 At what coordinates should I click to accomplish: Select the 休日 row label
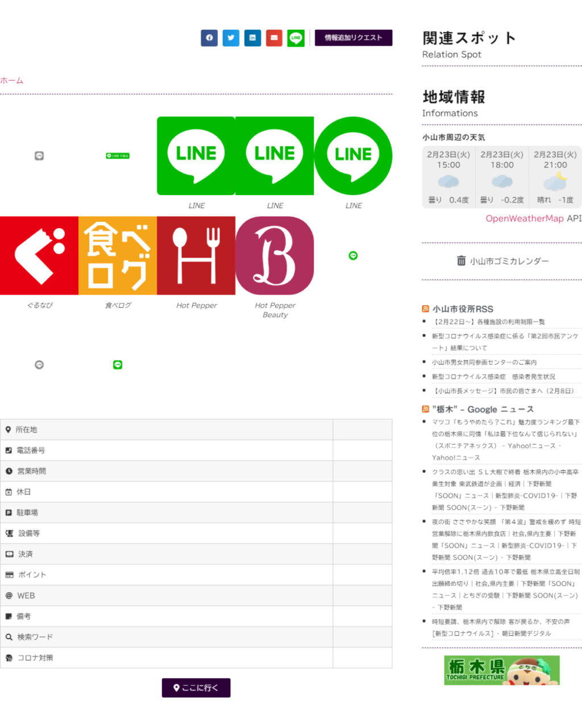(23, 492)
